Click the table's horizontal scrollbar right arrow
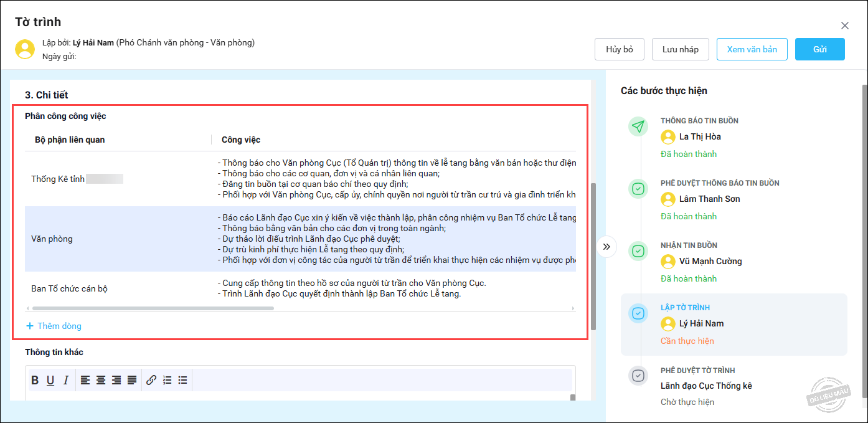This screenshot has height=423, width=868. click(x=573, y=308)
